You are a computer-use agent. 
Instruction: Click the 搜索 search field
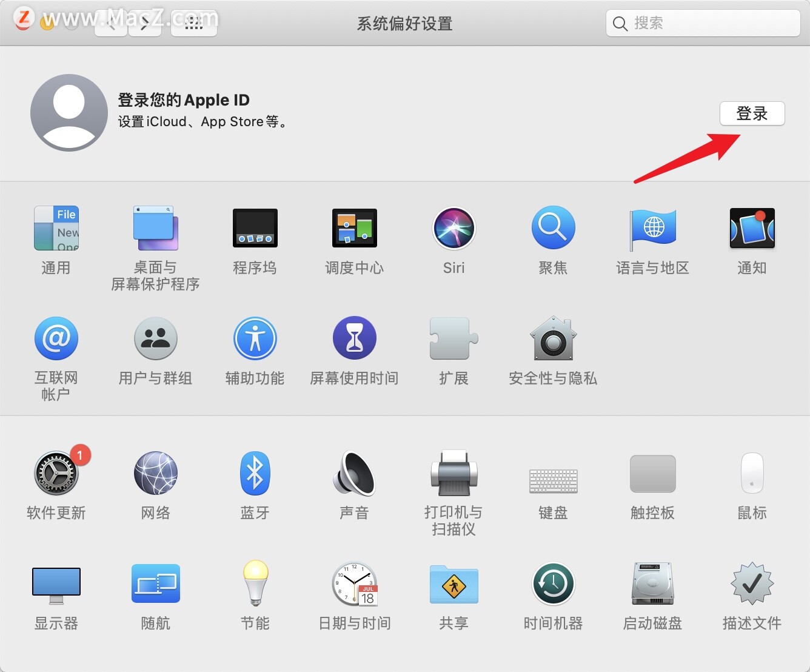pyautogui.click(x=703, y=24)
